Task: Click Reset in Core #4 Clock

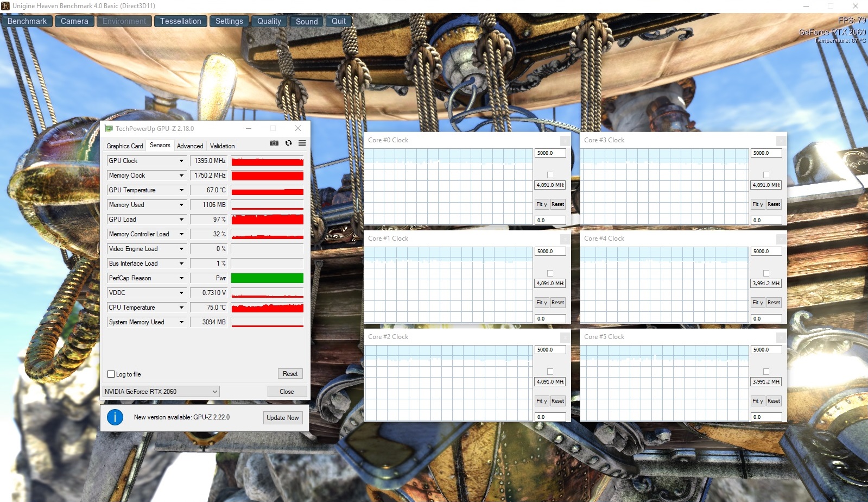Action: [x=774, y=303]
